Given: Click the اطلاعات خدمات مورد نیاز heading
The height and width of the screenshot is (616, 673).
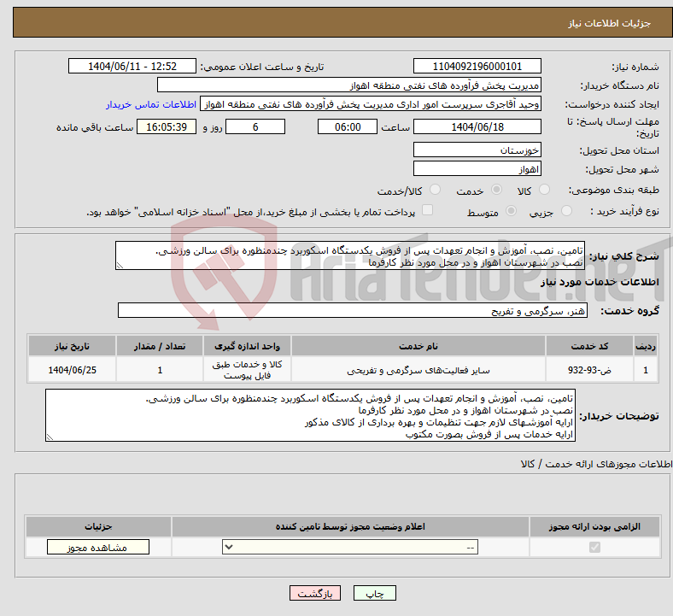Looking at the screenshot, I should coord(600,282).
